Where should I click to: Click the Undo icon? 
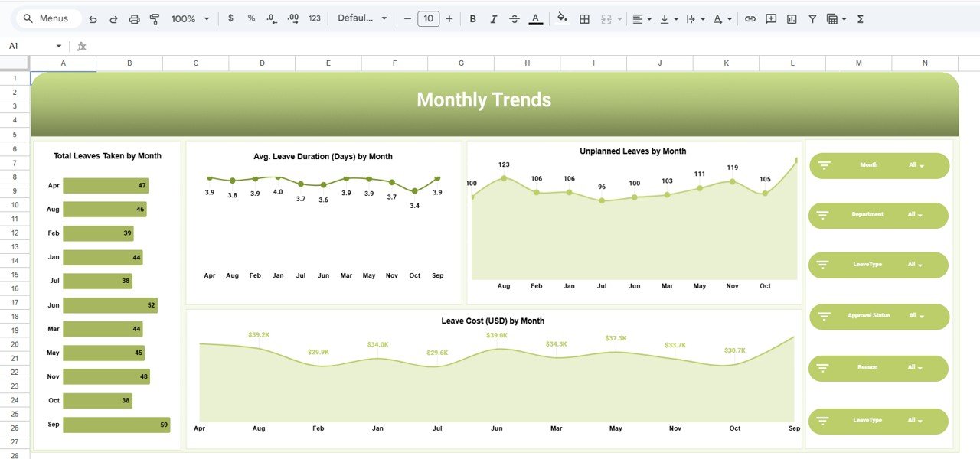click(93, 18)
